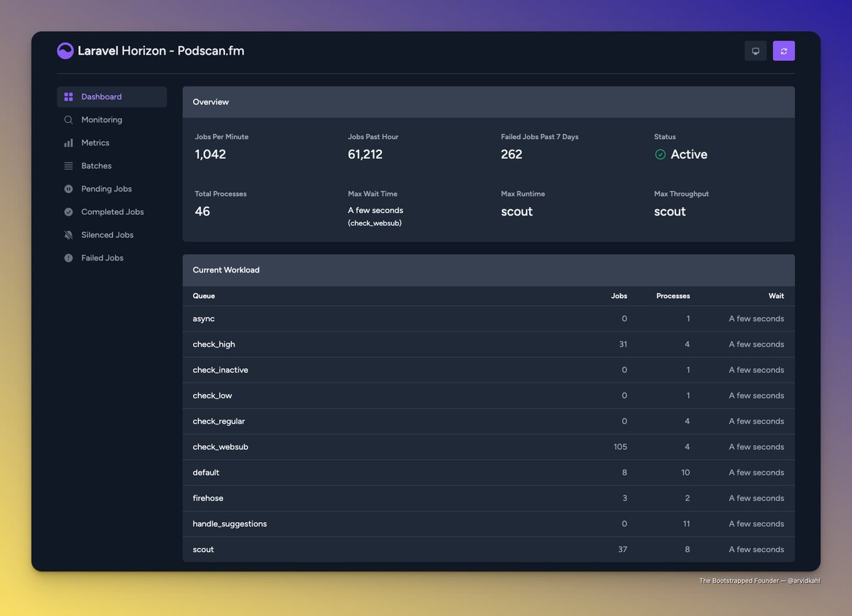Show Pending Jobs
The height and width of the screenshot is (616, 852).
[x=112, y=189]
